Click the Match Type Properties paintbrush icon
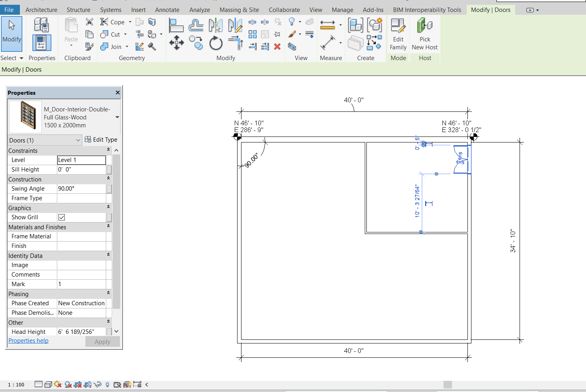 click(90, 47)
